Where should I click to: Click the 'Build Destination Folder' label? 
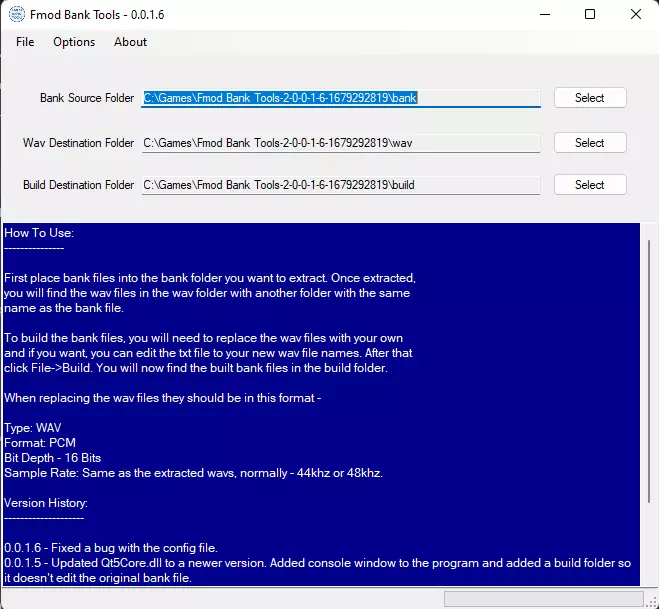pyautogui.click(x=79, y=185)
